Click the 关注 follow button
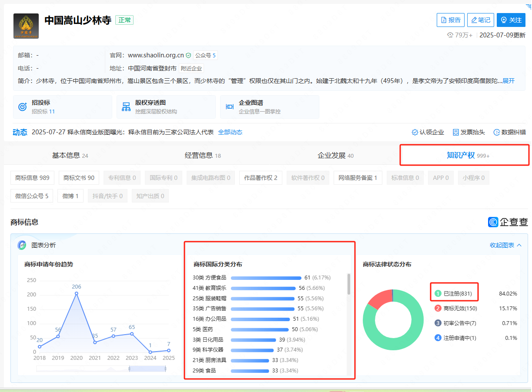 tap(511, 20)
